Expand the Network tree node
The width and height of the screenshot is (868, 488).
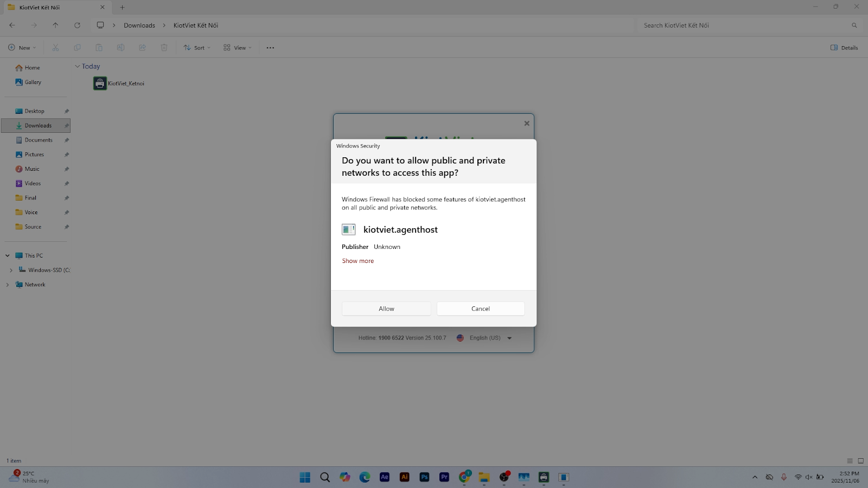[8, 285]
